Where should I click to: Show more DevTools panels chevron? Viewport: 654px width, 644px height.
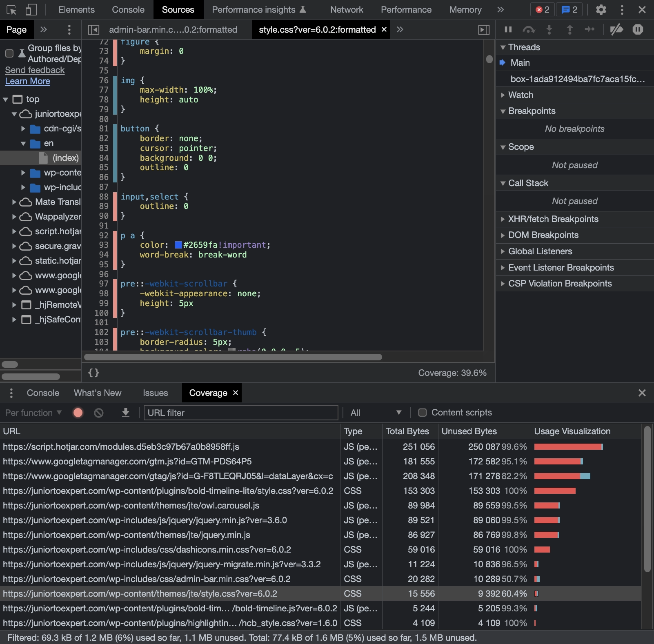point(501,9)
